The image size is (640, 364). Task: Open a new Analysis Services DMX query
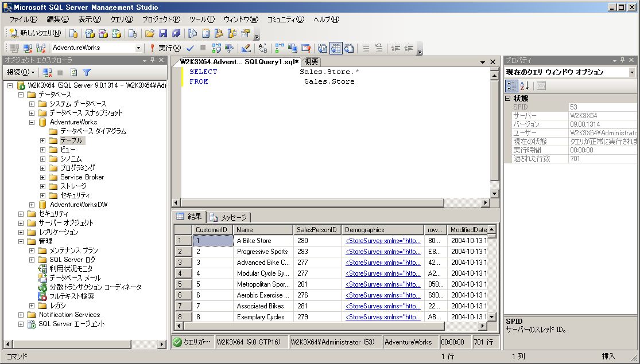click(103, 34)
